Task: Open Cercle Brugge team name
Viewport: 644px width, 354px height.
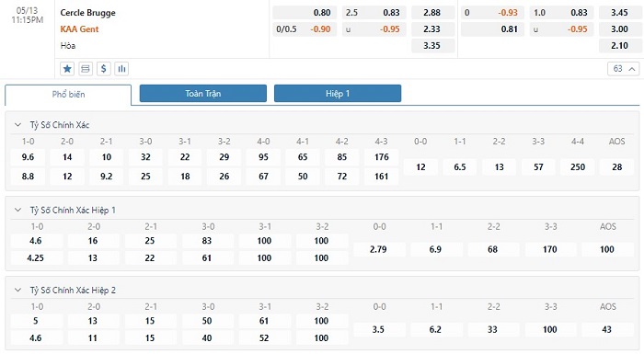Action: [88, 13]
